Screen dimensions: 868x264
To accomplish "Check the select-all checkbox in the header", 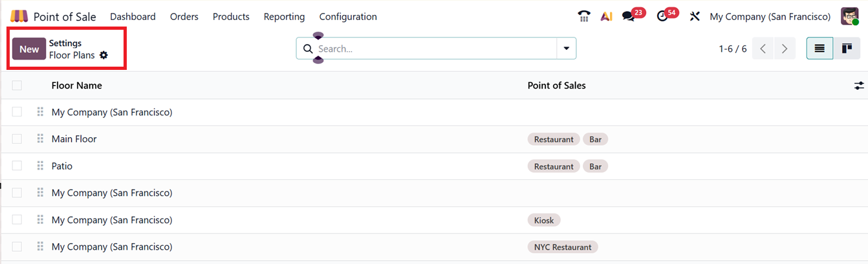I will tap(17, 85).
